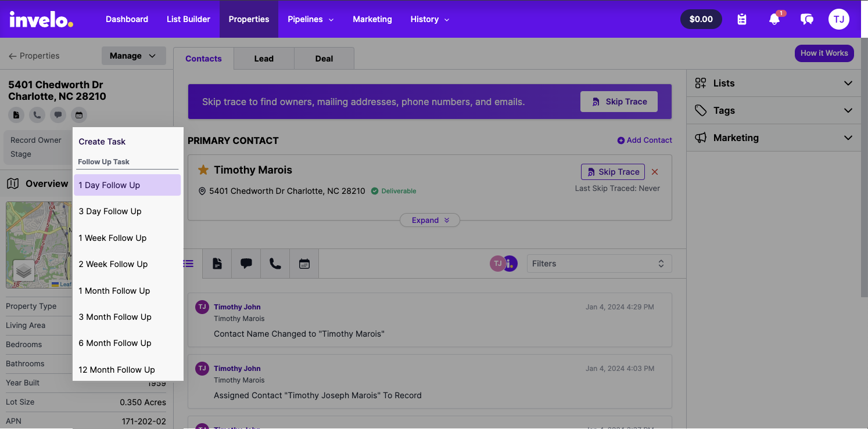The image size is (868, 429).
Task: Remove the contact with the red X icon
Action: coord(655,172)
